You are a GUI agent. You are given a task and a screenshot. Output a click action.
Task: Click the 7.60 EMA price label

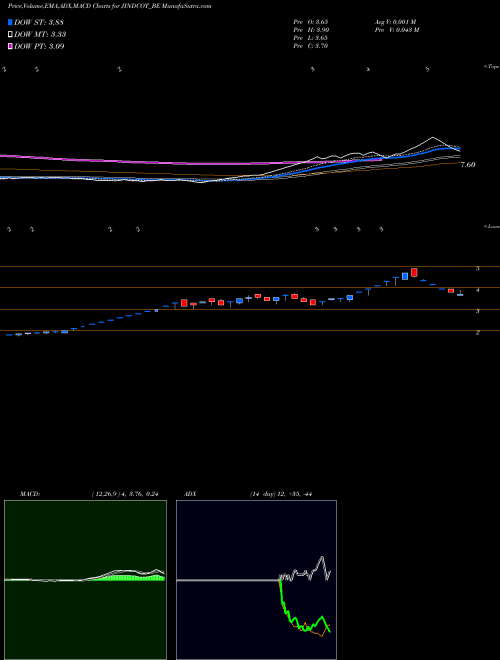[x=468, y=165]
